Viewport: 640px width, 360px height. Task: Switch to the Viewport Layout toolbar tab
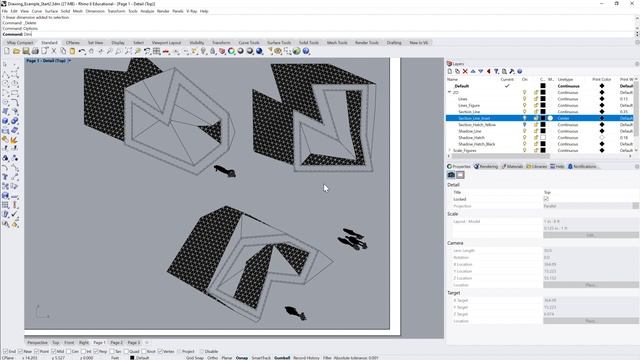(166, 42)
